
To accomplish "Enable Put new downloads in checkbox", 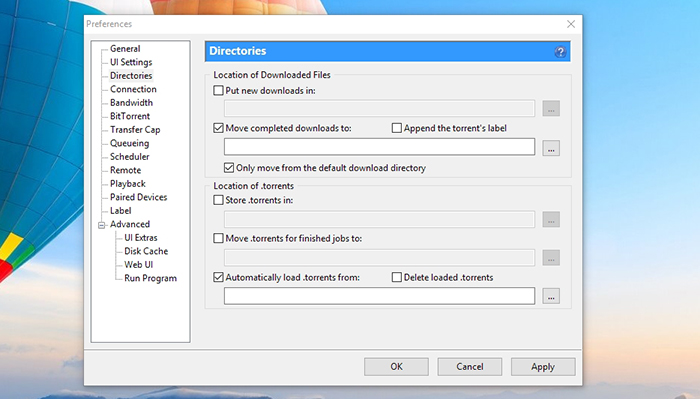I will click(218, 91).
